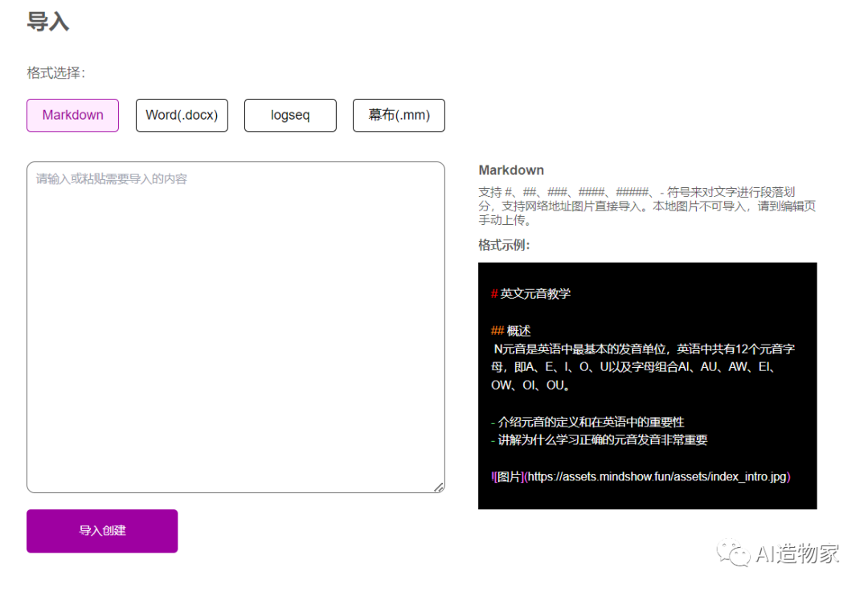
Task: Click the text area resize handle
Action: pos(439,487)
